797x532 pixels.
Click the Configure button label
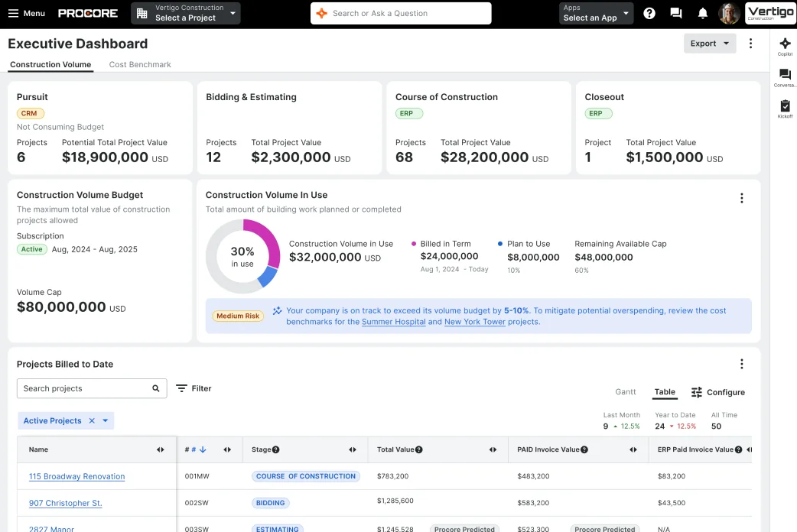726,392
